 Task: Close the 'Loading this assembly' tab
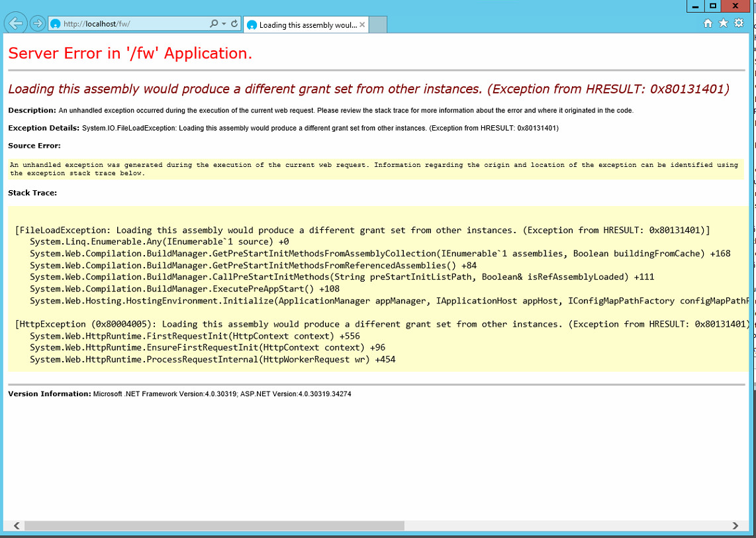tap(362, 25)
